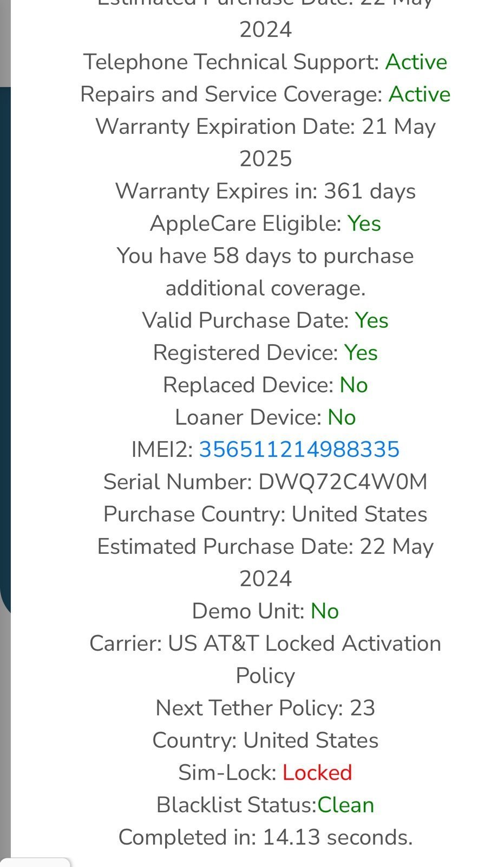This screenshot has width=504, height=867.
Task: Click the Country United States line
Action: 265,741
